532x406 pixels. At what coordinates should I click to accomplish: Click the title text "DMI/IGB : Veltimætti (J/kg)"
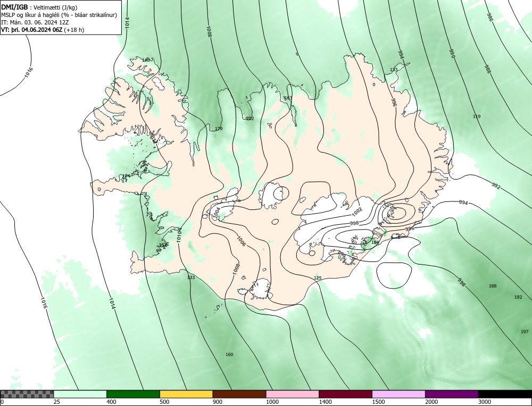39,7
